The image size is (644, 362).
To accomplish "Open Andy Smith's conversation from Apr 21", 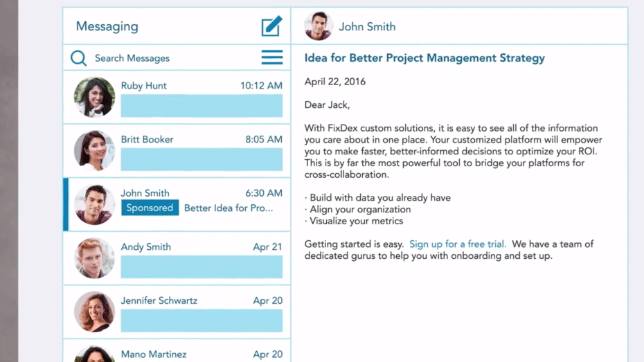I will 177,259.
